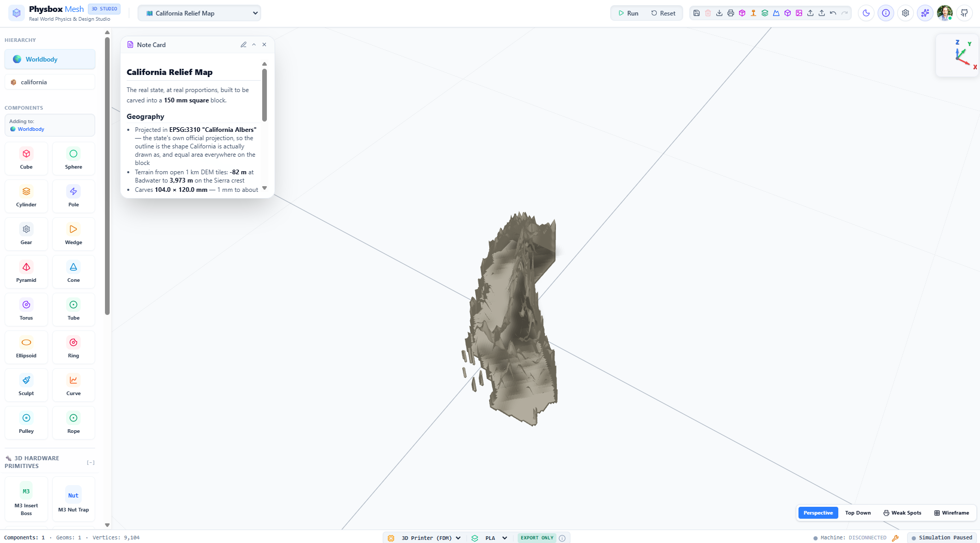Open the California Relief Map project dropdown
The image size is (980, 543).
click(x=199, y=13)
